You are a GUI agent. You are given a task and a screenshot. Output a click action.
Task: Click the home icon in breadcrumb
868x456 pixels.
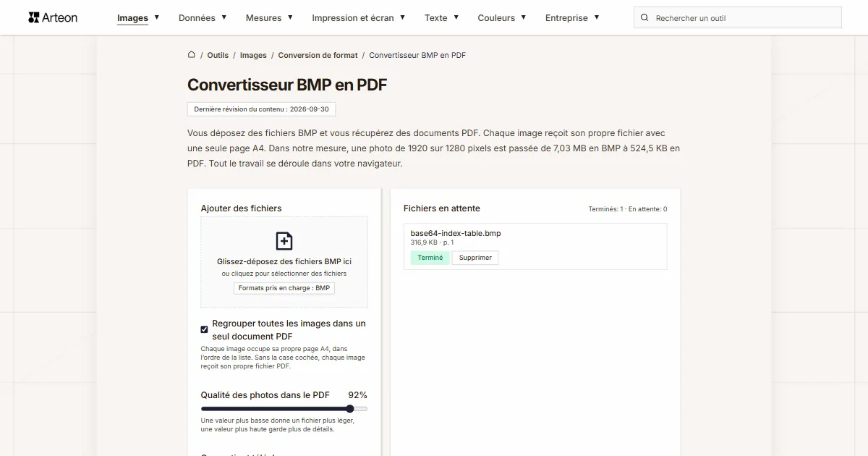point(192,54)
